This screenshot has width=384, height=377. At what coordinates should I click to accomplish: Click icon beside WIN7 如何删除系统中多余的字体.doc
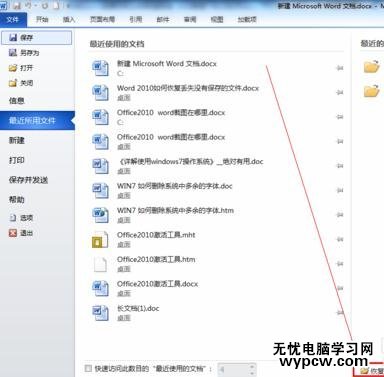pos(100,190)
